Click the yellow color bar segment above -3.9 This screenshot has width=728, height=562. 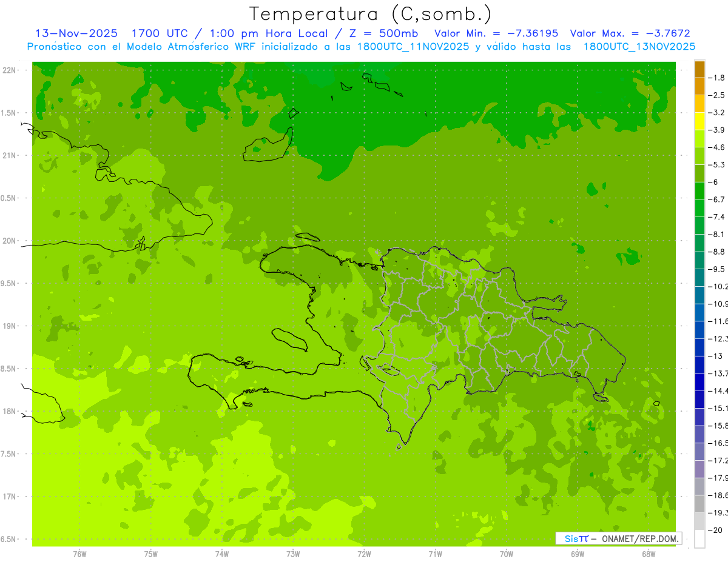699,121
